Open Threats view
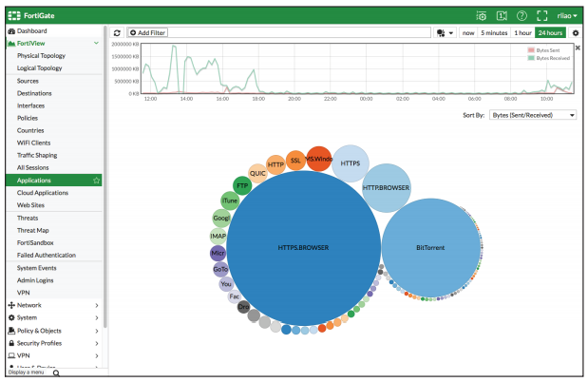Viewport: 588px width, 382px height. point(28,218)
